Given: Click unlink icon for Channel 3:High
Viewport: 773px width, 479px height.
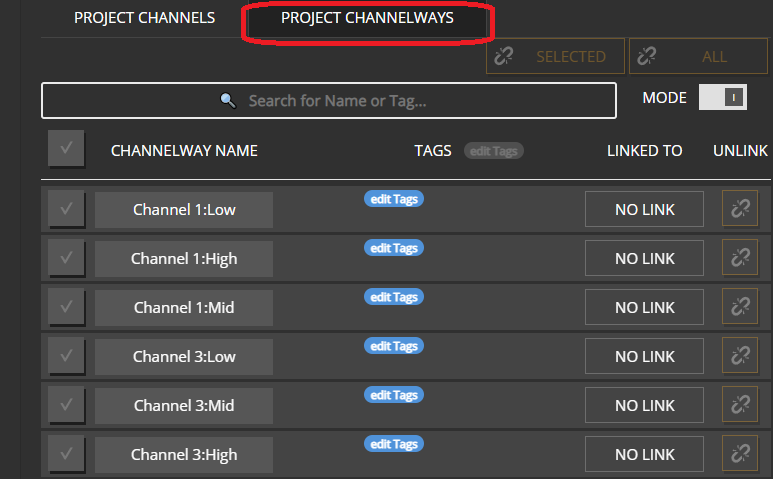Looking at the screenshot, I should click(740, 455).
